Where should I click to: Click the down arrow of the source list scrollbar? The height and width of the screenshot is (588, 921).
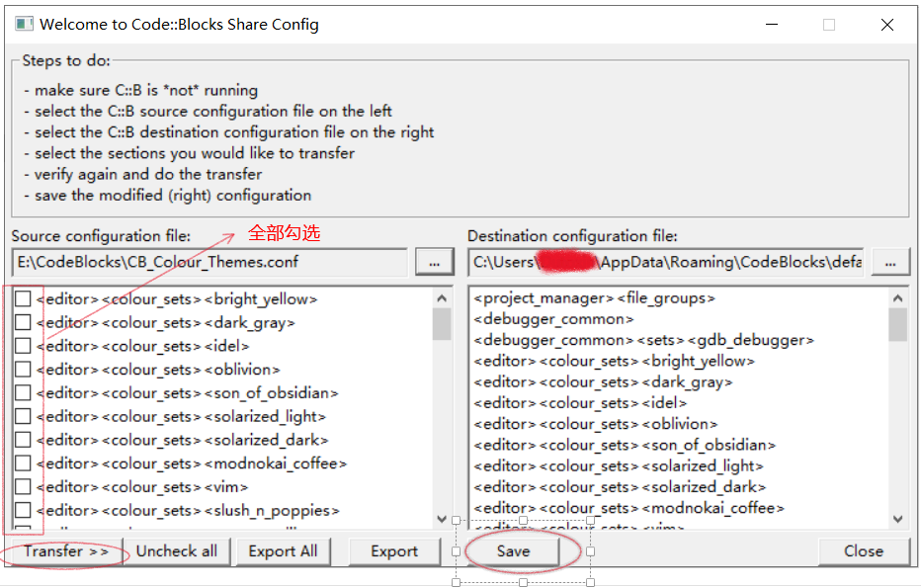click(x=443, y=518)
